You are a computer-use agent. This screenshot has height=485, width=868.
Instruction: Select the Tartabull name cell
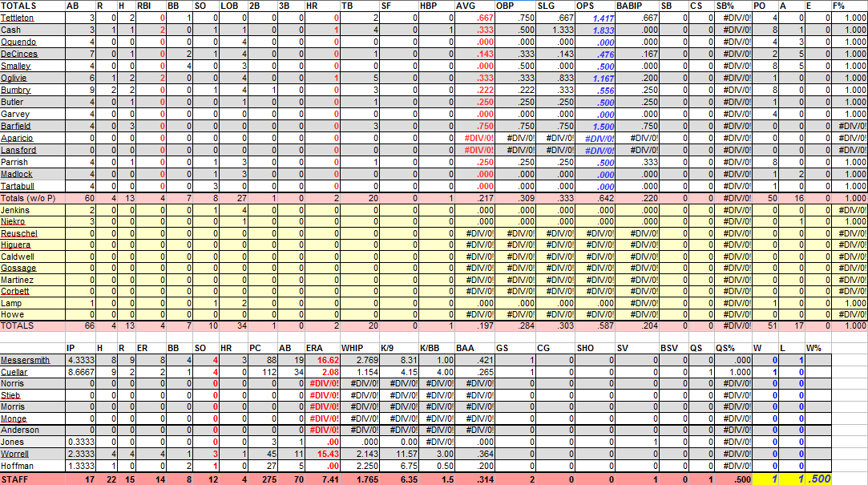[33, 186]
